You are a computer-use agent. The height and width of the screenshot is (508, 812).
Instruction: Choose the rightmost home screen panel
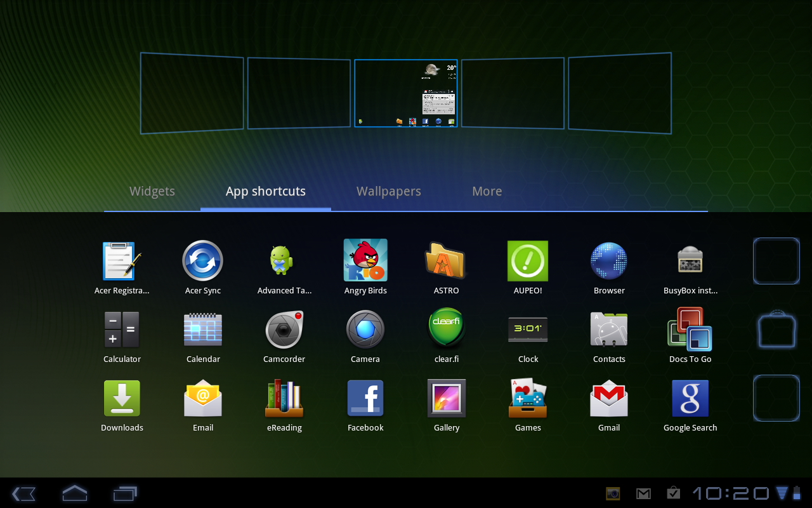[620, 93]
